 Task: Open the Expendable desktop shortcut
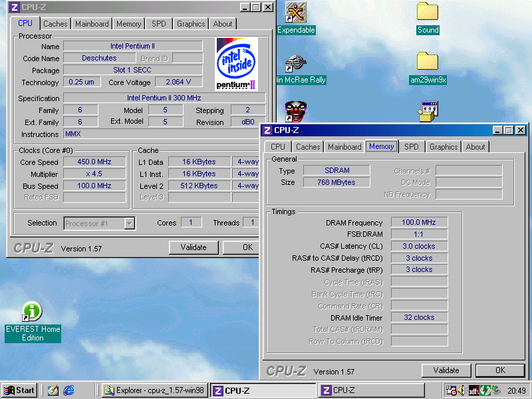point(296,13)
